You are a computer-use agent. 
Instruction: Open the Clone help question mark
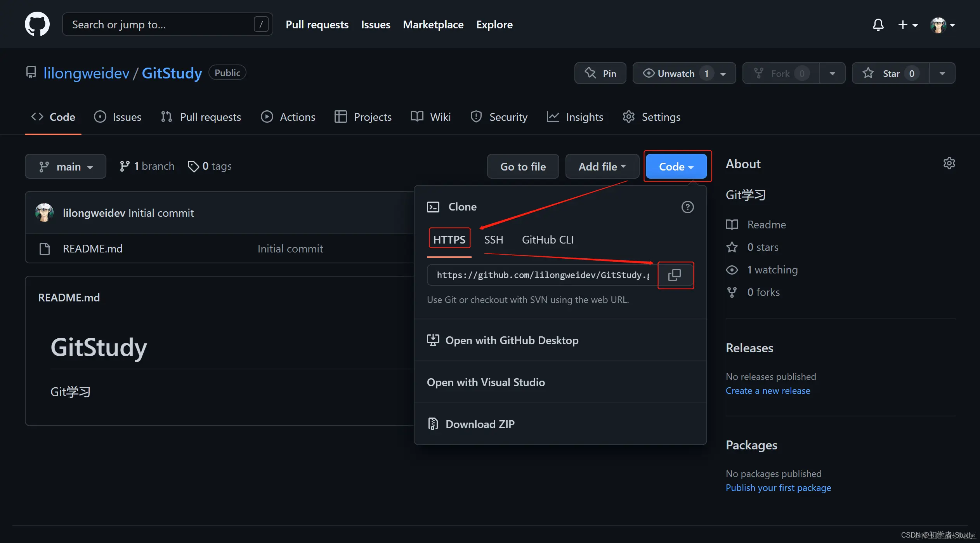(x=687, y=207)
